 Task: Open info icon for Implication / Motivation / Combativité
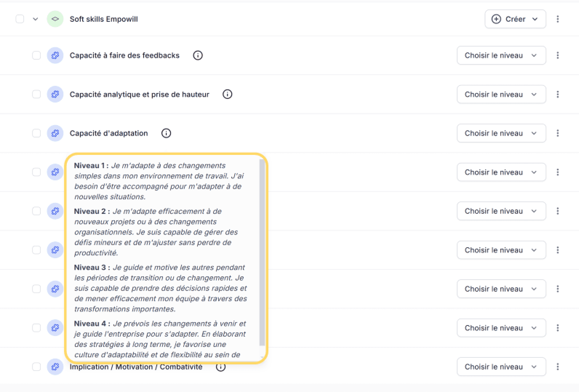221,367
